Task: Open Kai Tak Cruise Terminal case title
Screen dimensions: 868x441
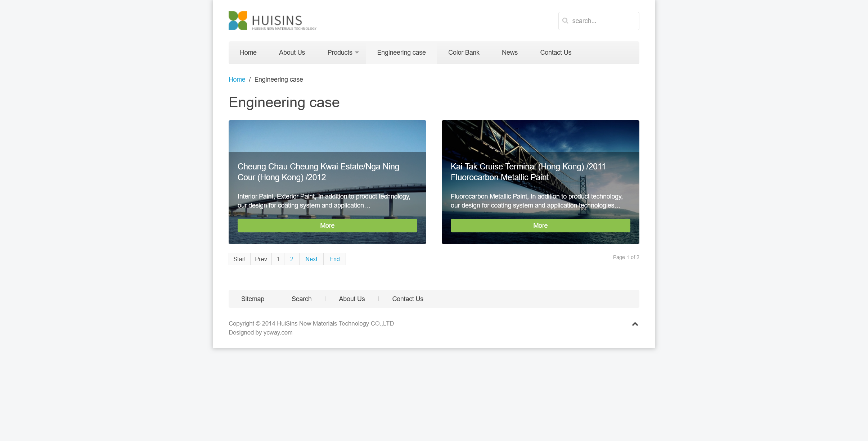Action: (528, 172)
